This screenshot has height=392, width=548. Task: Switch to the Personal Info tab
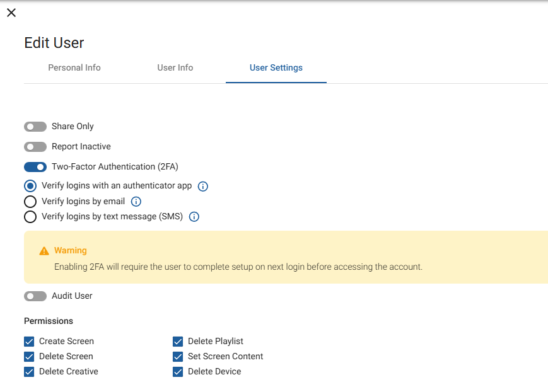point(74,67)
